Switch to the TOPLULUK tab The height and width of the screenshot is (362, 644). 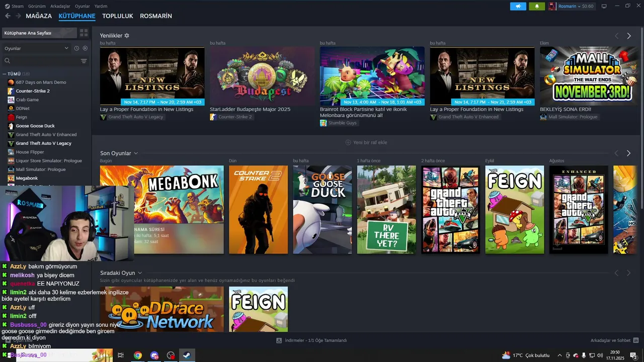coord(117,16)
